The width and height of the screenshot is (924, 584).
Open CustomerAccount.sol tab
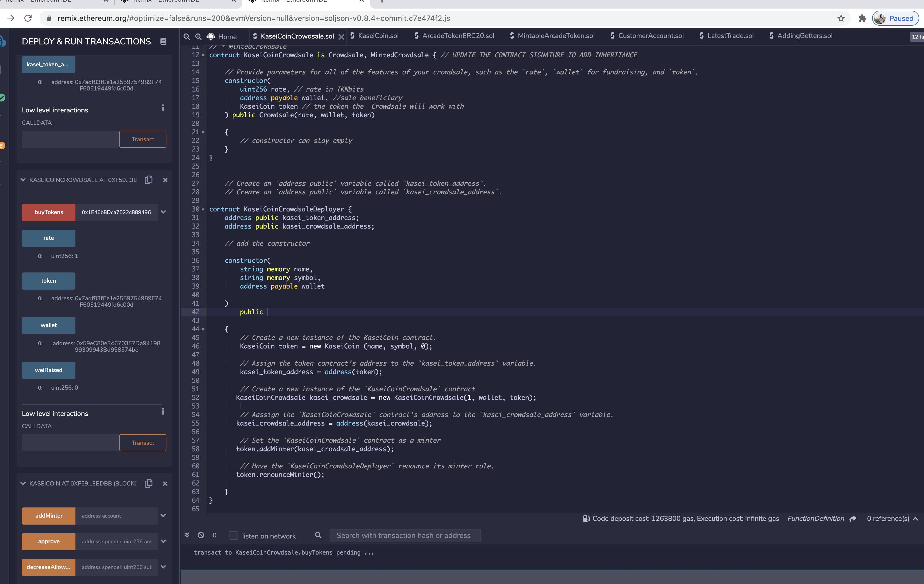pyautogui.click(x=647, y=36)
